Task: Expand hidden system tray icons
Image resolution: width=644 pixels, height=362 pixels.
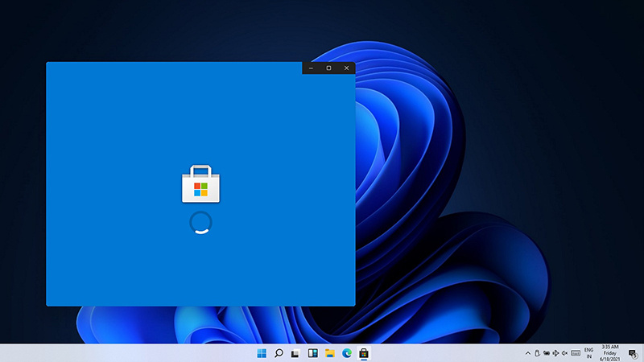Action: 528,353
